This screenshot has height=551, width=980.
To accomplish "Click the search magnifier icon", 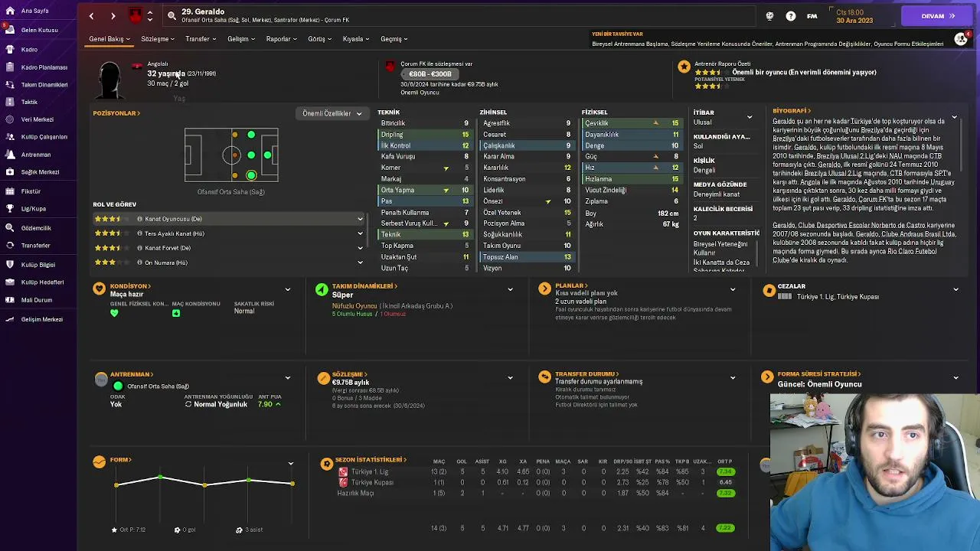I will click(171, 15).
